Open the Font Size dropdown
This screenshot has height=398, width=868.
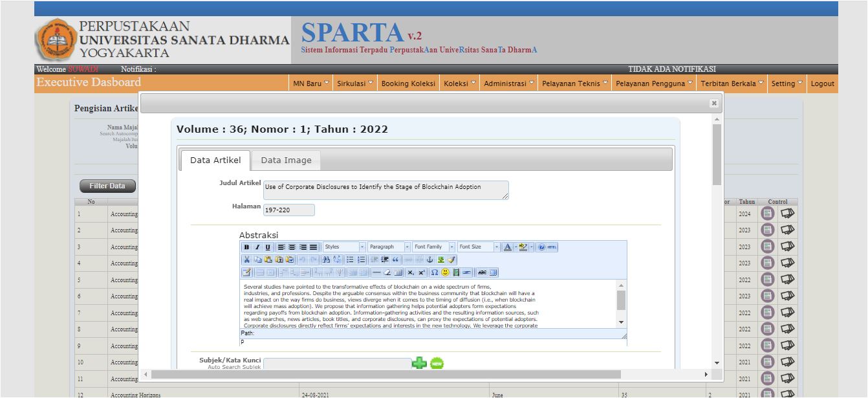click(479, 247)
